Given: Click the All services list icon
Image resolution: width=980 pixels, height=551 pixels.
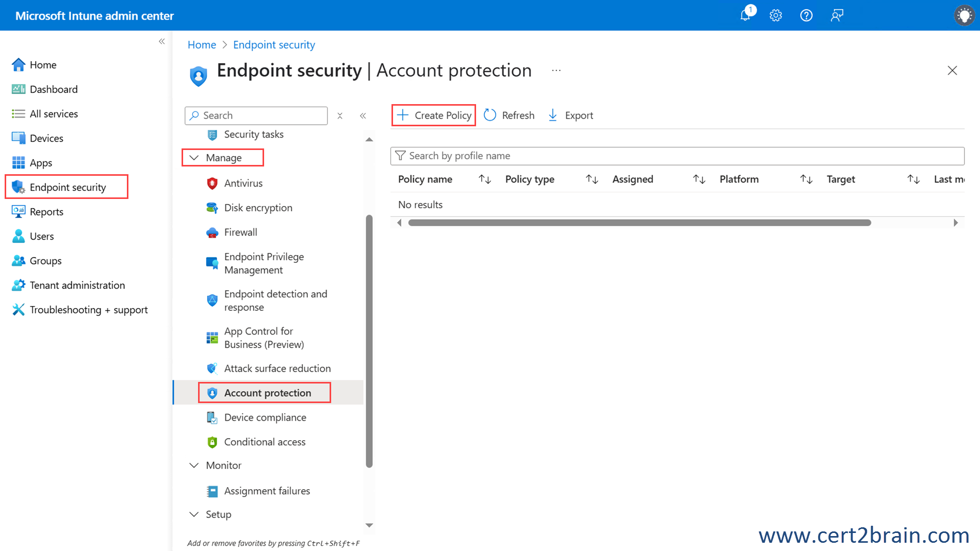Looking at the screenshot, I should (19, 113).
